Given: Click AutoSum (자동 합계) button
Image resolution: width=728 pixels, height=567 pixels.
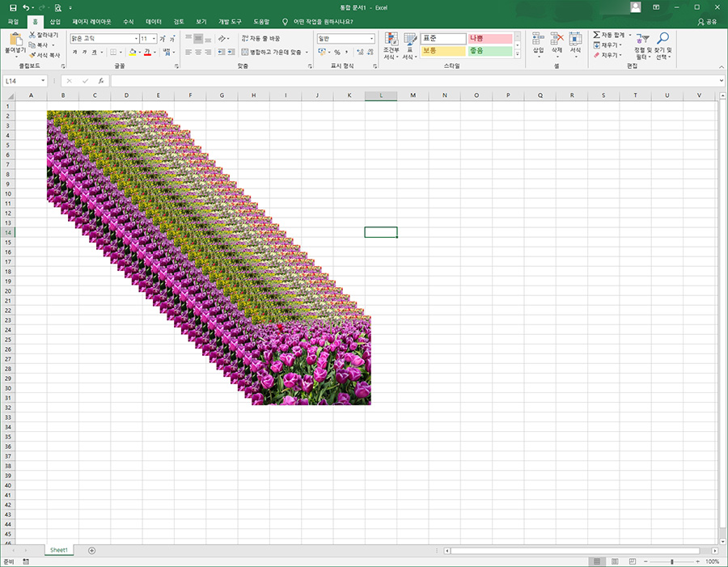Looking at the screenshot, I should 608,35.
